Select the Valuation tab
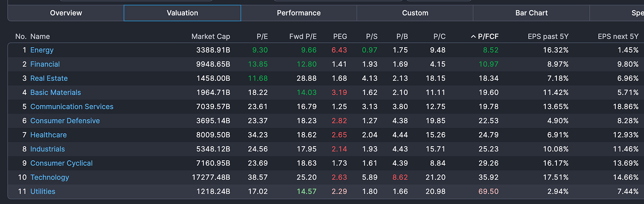This screenshot has width=644, height=204. [x=182, y=13]
